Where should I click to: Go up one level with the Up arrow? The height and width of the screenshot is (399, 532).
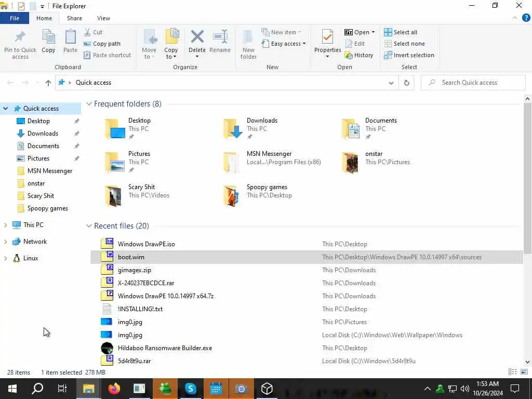(48, 83)
